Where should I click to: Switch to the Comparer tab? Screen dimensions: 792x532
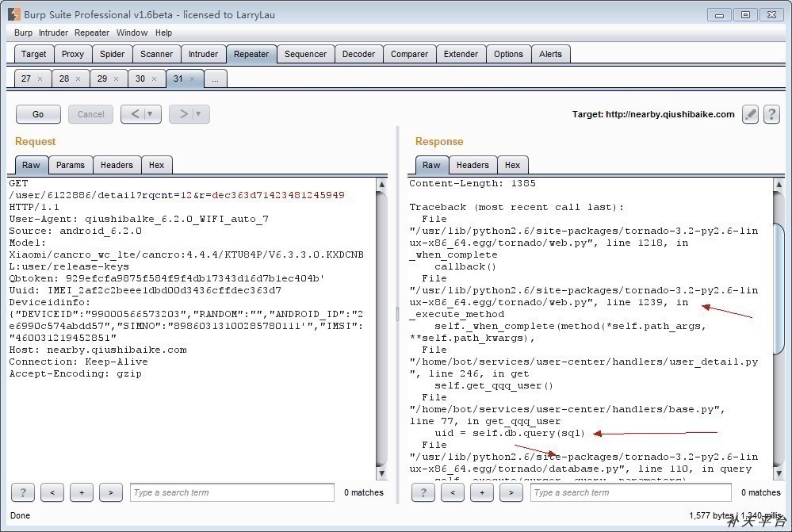pyautogui.click(x=410, y=54)
